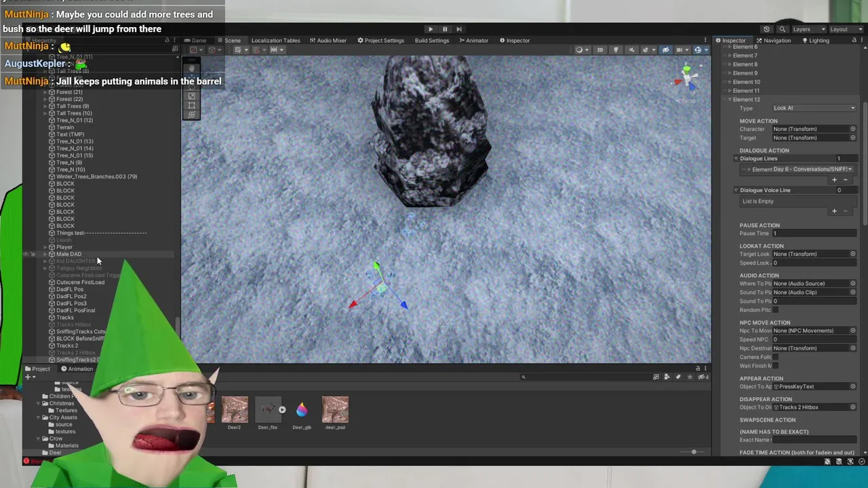This screenshot has width=868, height=488.
Task: Open the Type dropdown showing Look At
Action: point(814,108)
